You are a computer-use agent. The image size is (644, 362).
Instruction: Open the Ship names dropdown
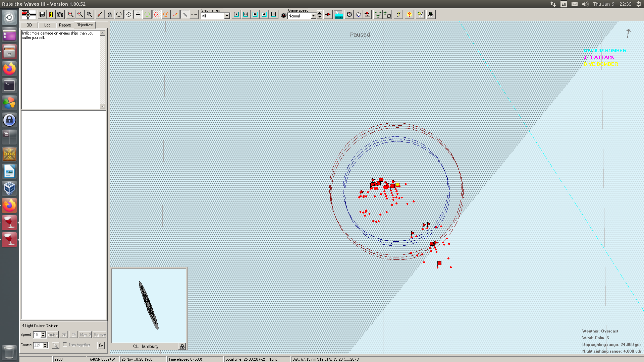click(227, 16)
